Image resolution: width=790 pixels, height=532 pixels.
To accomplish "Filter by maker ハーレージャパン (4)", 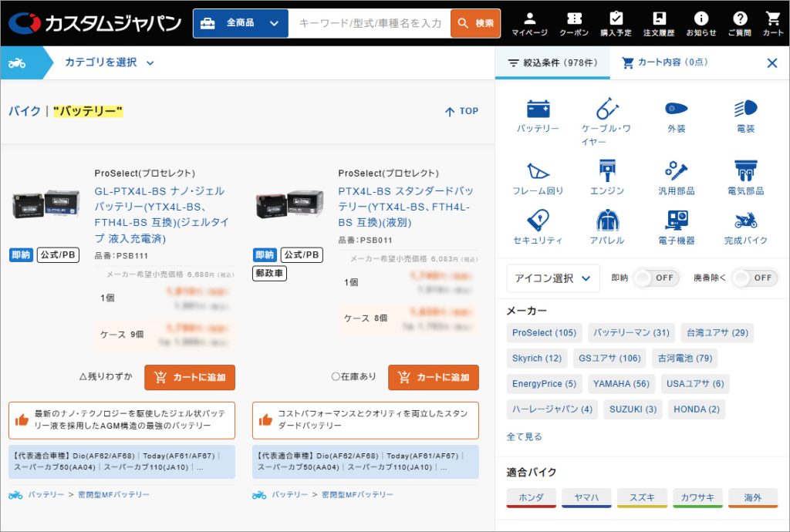I will click(x=552, y=409).
